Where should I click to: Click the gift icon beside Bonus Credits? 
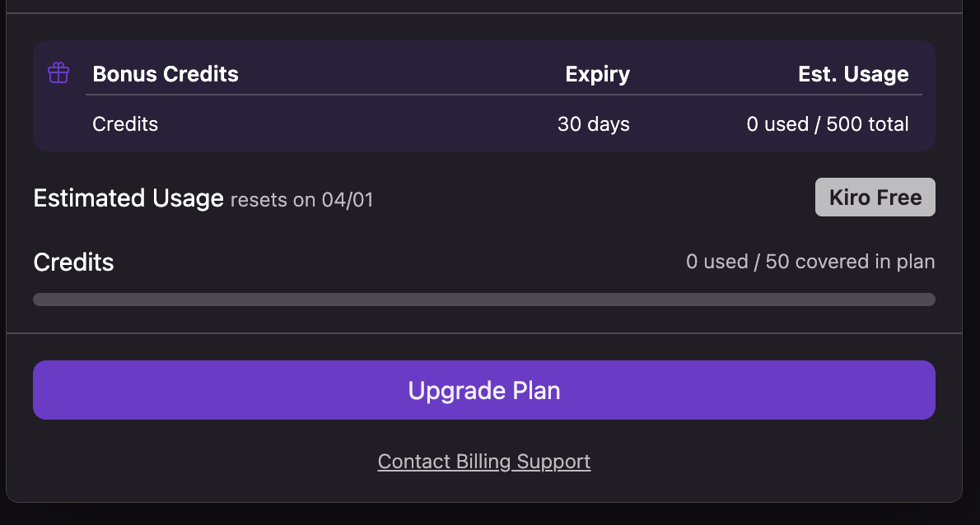(x=58, y=73)
